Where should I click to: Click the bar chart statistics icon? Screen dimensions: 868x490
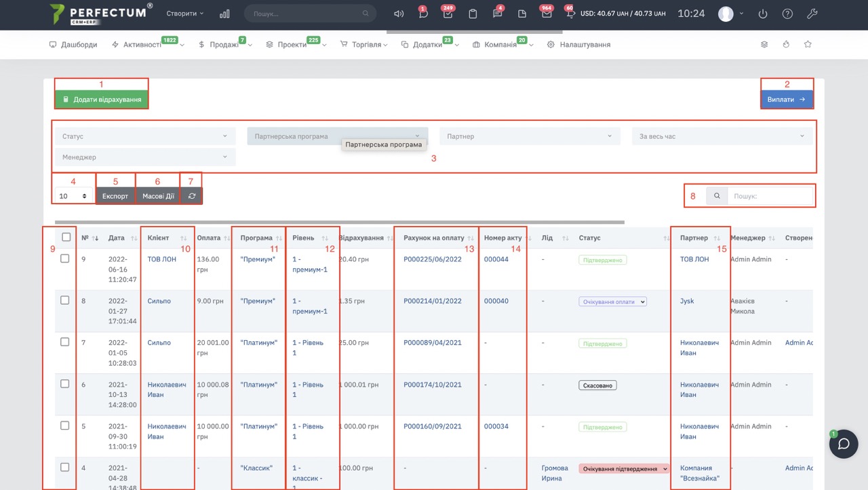[224, 14]
